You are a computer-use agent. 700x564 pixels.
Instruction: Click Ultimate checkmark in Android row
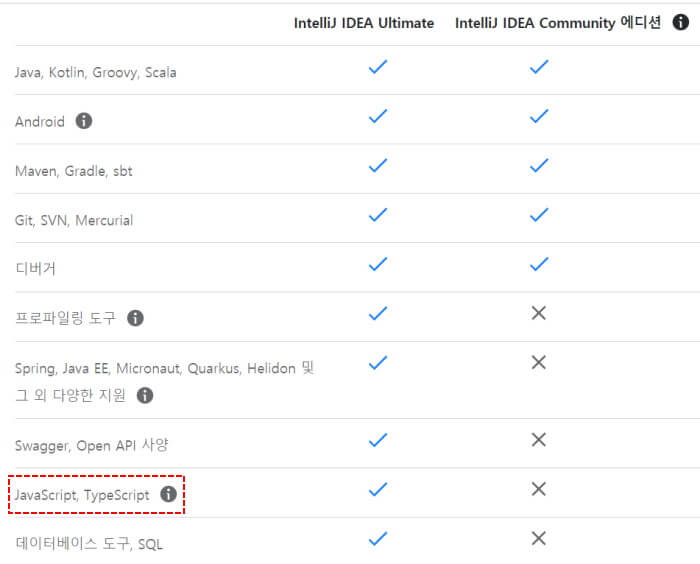coord(378,116)
